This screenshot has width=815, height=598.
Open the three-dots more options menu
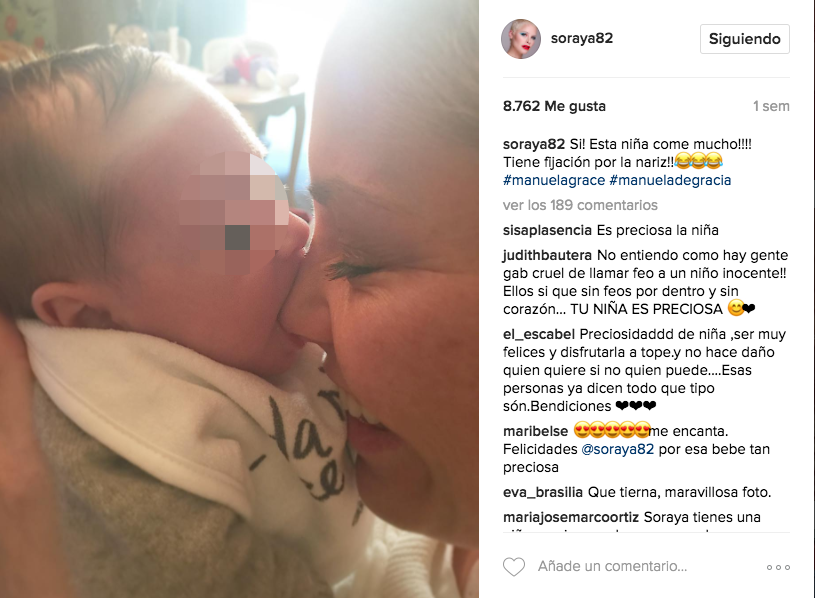(x=778, y=567)
